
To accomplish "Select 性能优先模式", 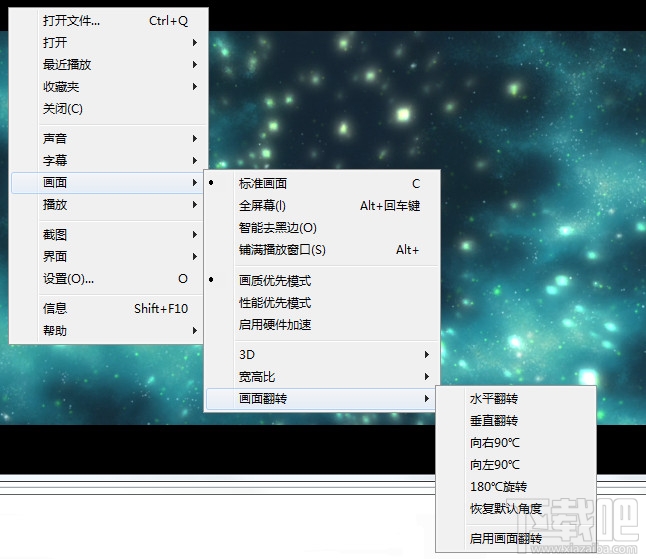I will coord(322,303).
